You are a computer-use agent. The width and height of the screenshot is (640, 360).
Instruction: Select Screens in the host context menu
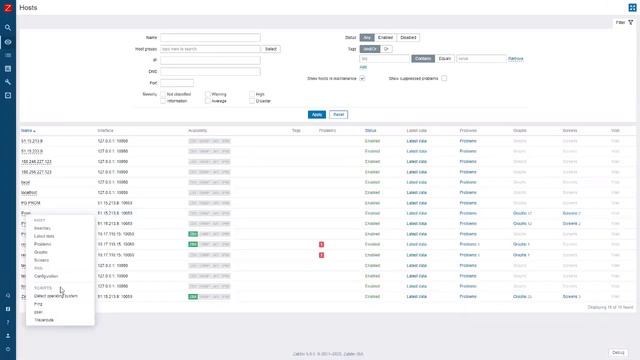[x=41, y=260]
